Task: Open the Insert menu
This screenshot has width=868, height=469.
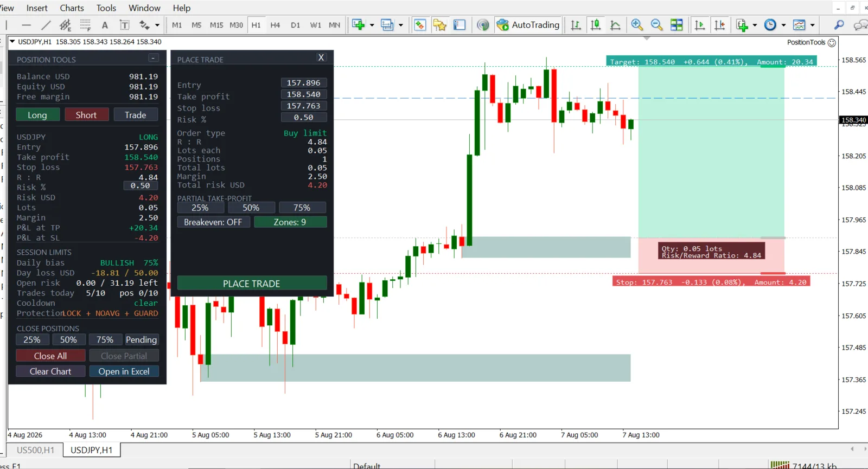Action: [37, 8]
